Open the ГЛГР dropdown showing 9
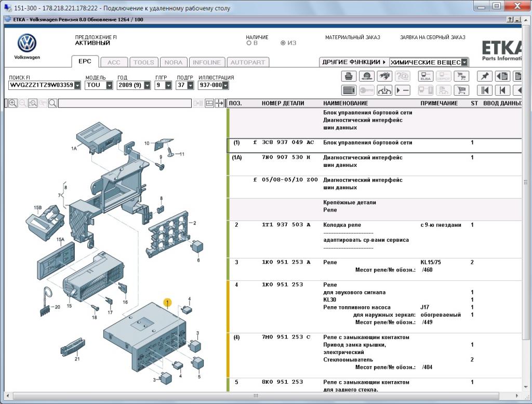 tap(168, 85)
